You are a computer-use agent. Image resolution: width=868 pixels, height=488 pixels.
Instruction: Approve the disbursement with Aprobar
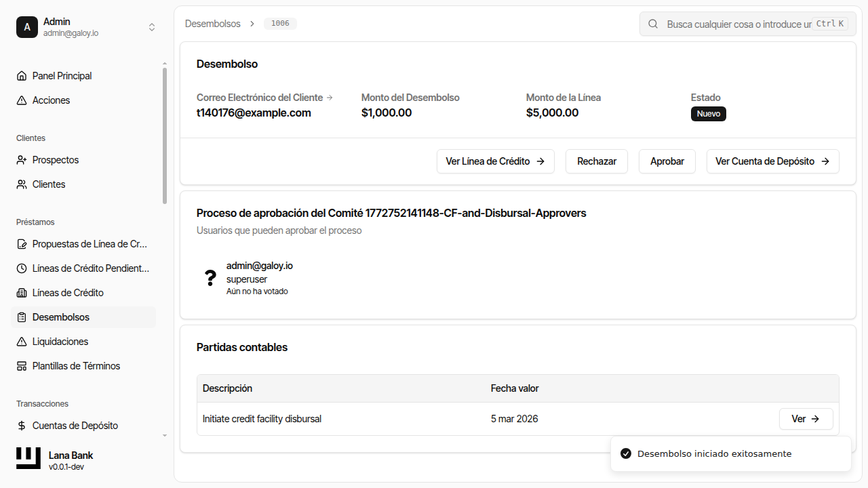pyautogui.click(x=667, y=161)
